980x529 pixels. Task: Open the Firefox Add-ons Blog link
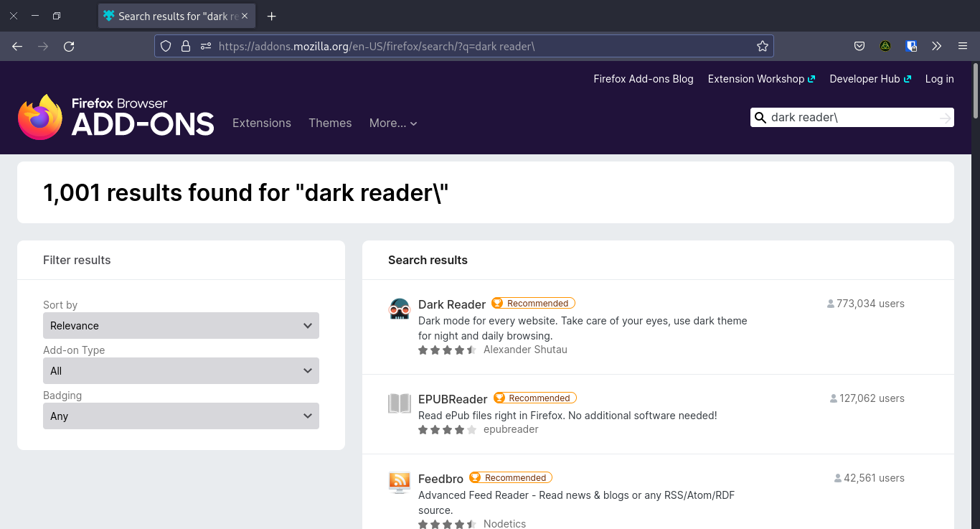644,79
